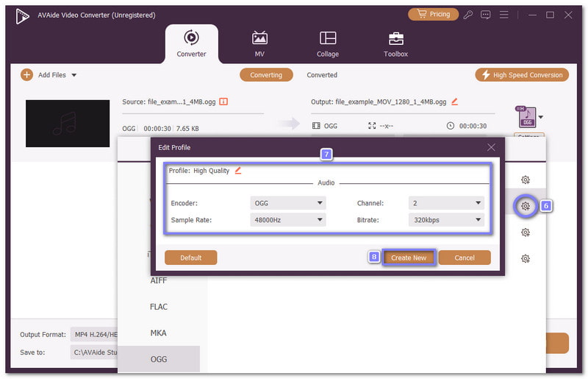Open the Encoder dropdown
Image resolution: width=588 pixels, height=379 pixels.
tap(287, 202)
